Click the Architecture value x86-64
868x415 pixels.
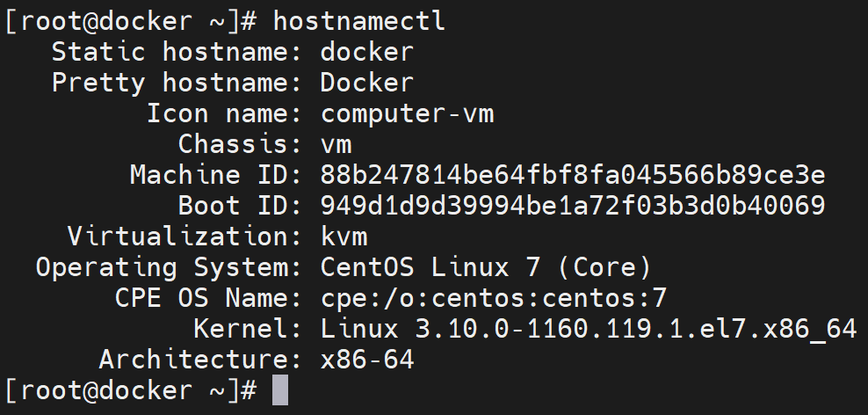[366, 360]
